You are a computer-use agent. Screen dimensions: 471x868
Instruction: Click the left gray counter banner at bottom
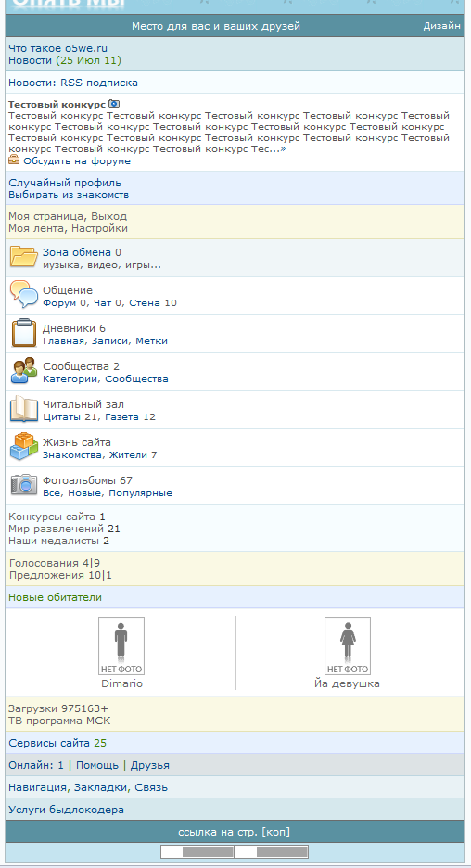point(197,851)
